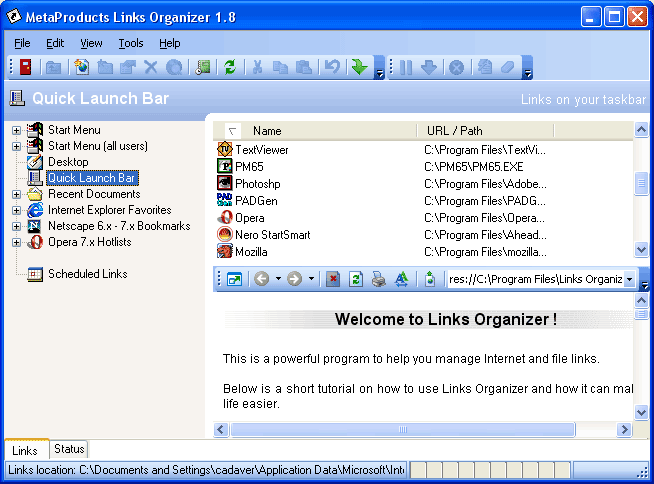Viewport: 654px width, 484px height.
Task: Click the browser Forward arrow button
Action: coord(294,279)
